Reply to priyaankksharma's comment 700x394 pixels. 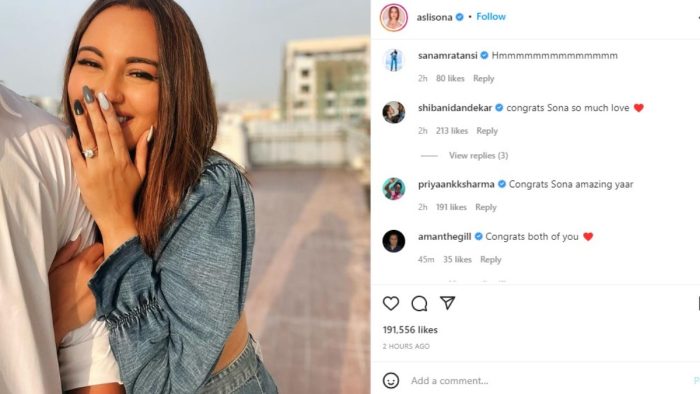tap(486, 207)
